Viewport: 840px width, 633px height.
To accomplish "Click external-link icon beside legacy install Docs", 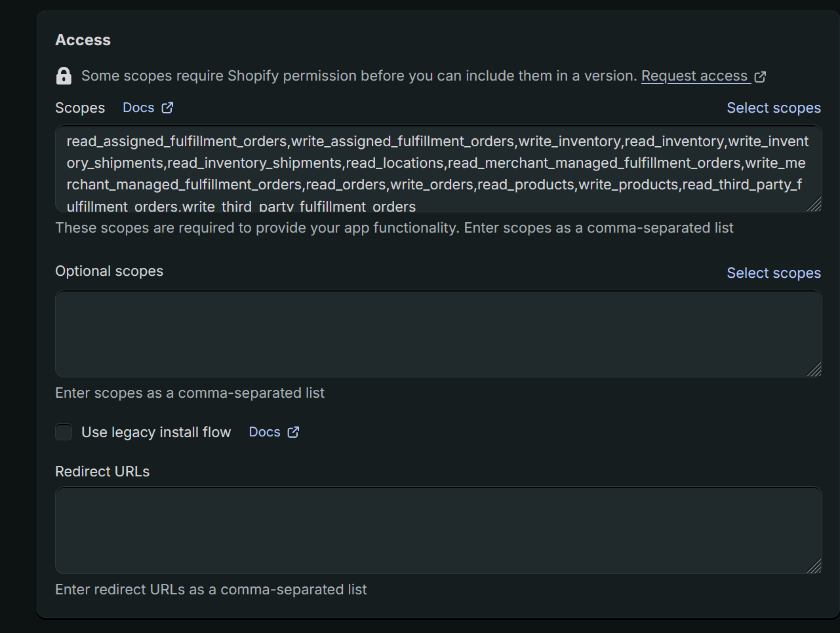I will pos(293,432).
